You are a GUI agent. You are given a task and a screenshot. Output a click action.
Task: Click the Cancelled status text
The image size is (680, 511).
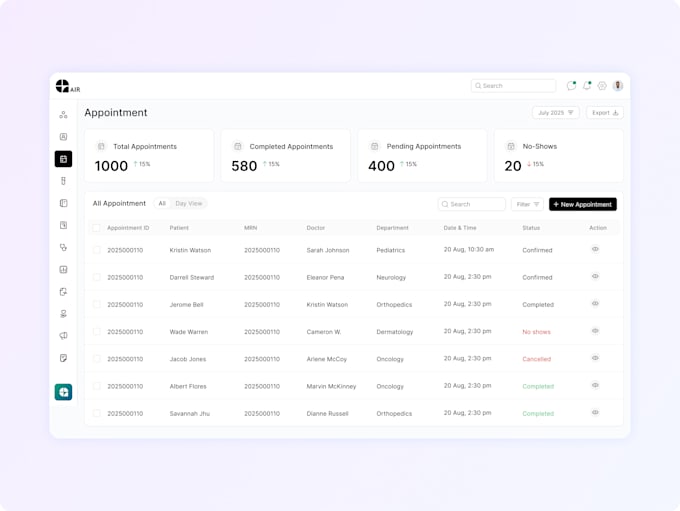537,359
